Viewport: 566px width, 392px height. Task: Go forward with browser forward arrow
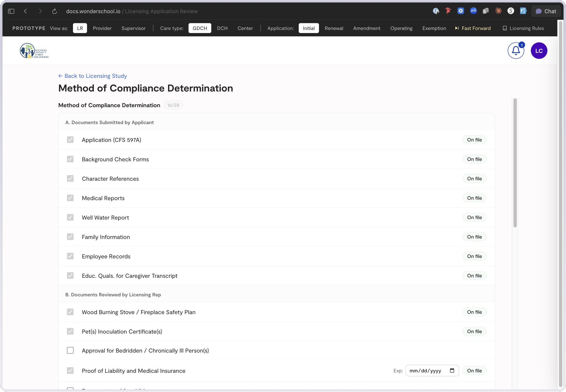click(x=40, y=11)
